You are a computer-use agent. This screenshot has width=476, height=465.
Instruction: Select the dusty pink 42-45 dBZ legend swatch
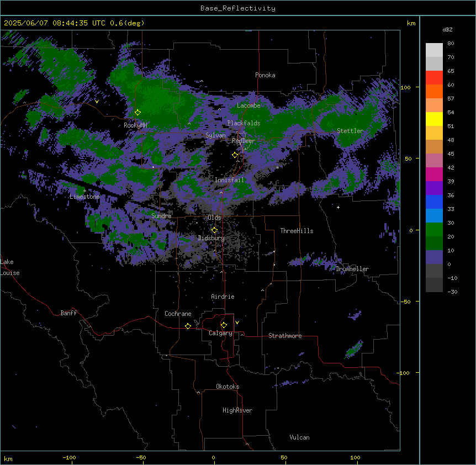coord(434,161)
